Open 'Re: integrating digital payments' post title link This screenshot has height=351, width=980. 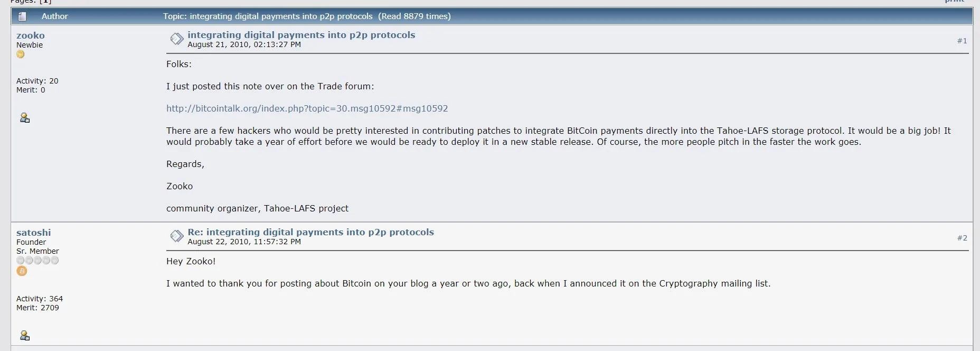(x=310, y=232)
